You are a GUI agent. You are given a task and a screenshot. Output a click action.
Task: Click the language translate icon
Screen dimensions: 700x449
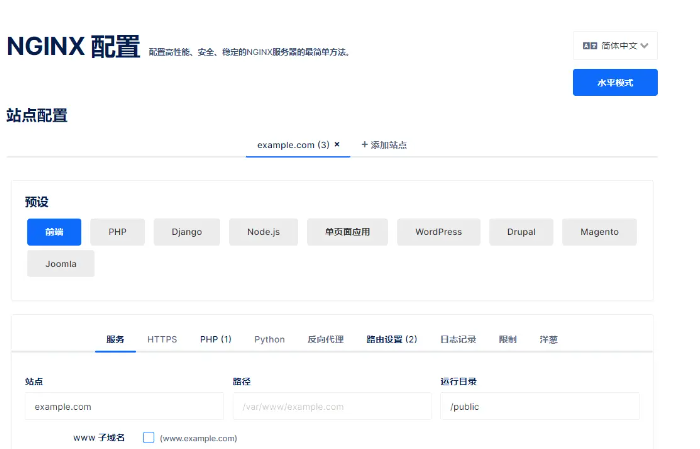pos(590,46)
